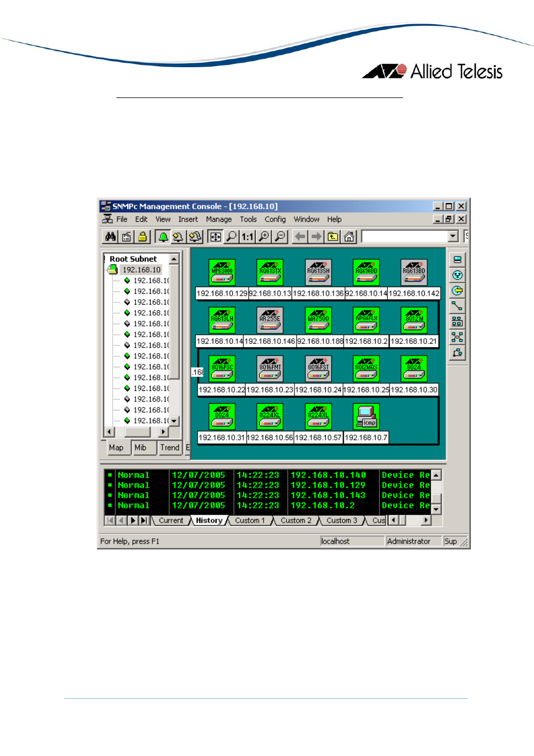Select the link tool in right palette

(x=457, y=306)
